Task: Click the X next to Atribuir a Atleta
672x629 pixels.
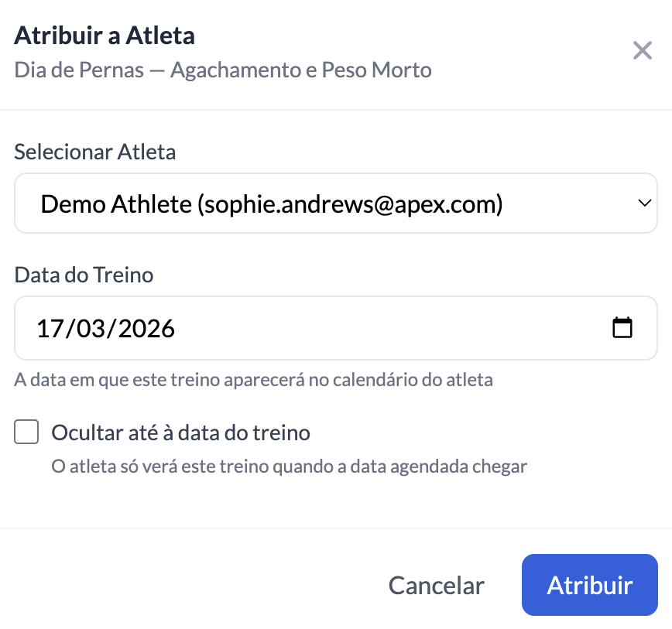Action: (x=642, y=50)
